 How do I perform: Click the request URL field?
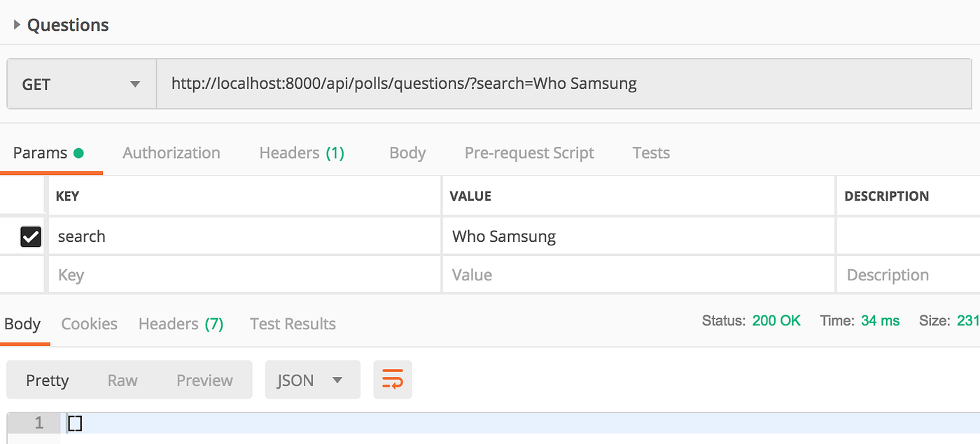pyautogui.click(x=490, y=83)
